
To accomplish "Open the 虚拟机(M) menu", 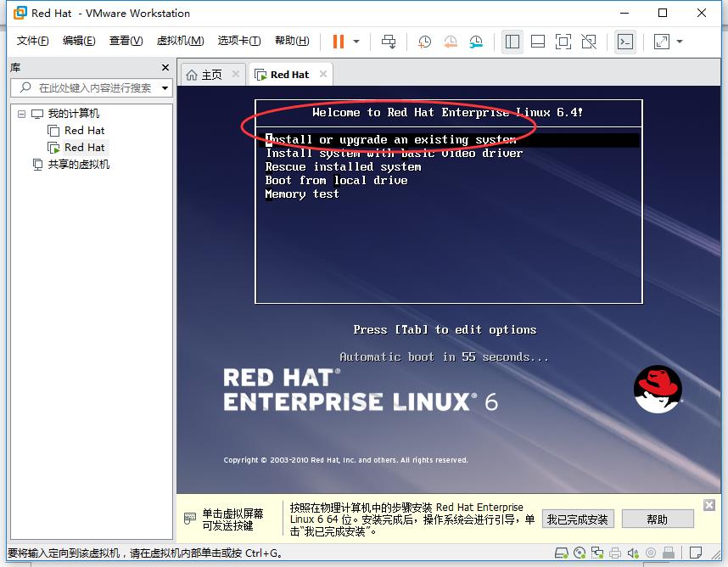I will pyautogui.click(x=180, y=41).
